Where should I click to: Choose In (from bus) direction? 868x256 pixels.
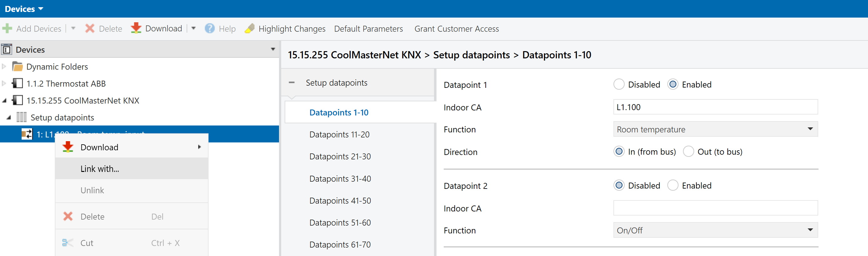point(619,151)
